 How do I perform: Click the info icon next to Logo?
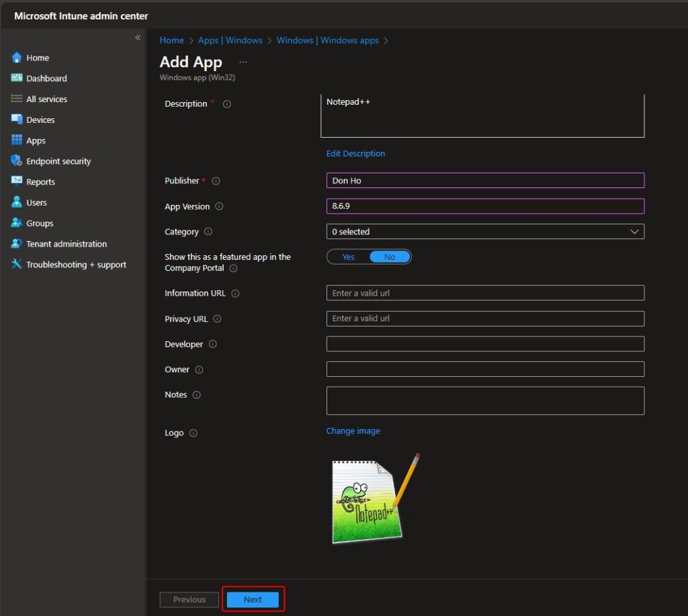coord(193,433)
